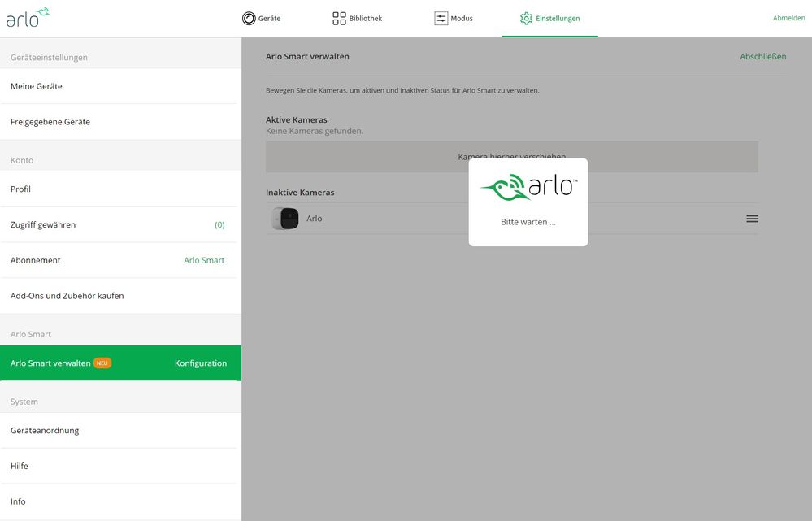Open Add-Ons und Zubehör kaufen
Image resolution: width=812 pixels, height=521 pixels.
120,296
